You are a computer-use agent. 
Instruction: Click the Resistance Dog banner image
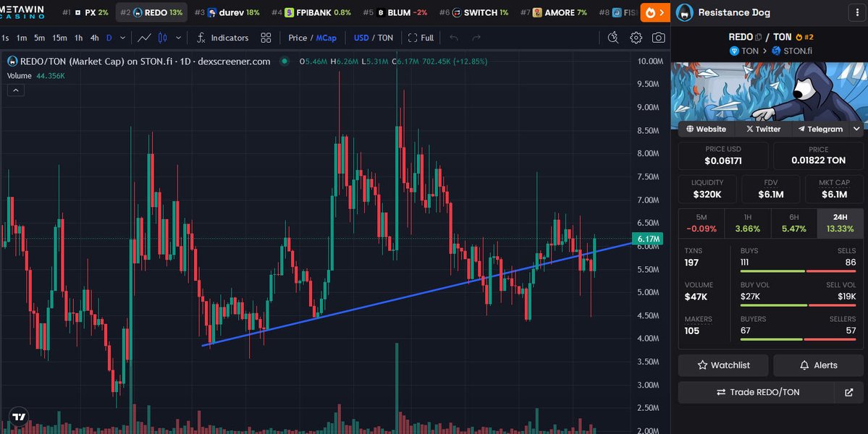[769, 91]
